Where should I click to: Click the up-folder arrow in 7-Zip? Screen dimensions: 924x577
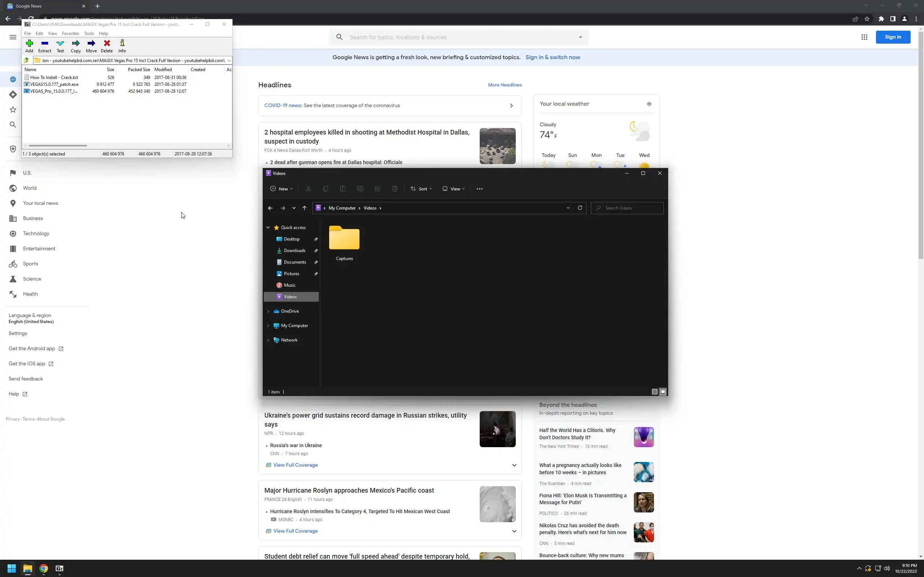[26, 60]
